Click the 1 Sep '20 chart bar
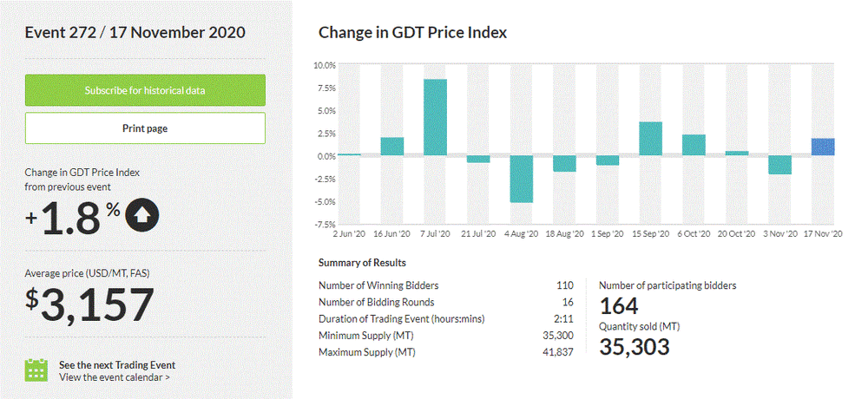Image resolution: width=868 pixels, height=399 pixels. (x=608, y=160)
